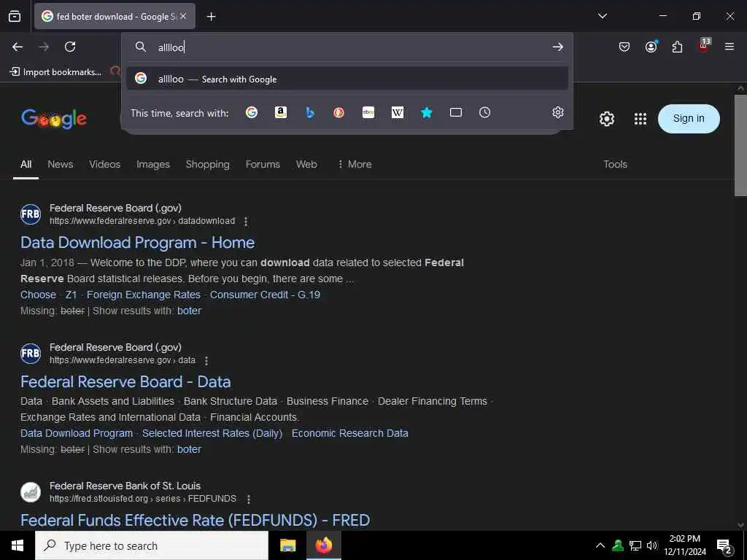Open the Firefox hamburger application menu
The height and width of the screenshot is (560, 747).
(x=729, y=47)
